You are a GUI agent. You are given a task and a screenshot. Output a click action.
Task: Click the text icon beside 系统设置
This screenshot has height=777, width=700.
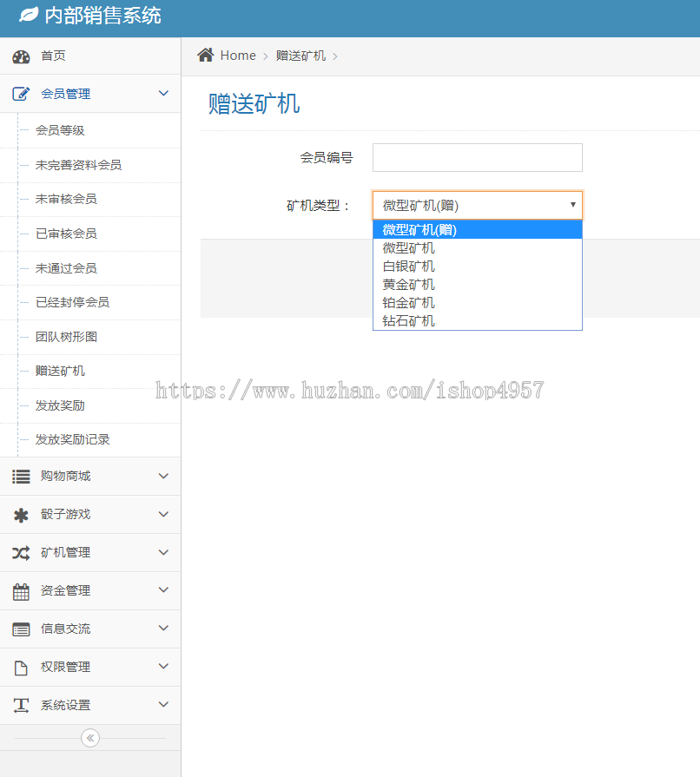(21, 706)
